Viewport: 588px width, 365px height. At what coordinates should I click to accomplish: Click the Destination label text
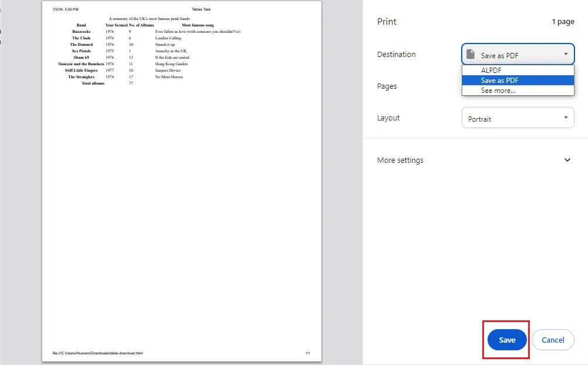point(397,54)
